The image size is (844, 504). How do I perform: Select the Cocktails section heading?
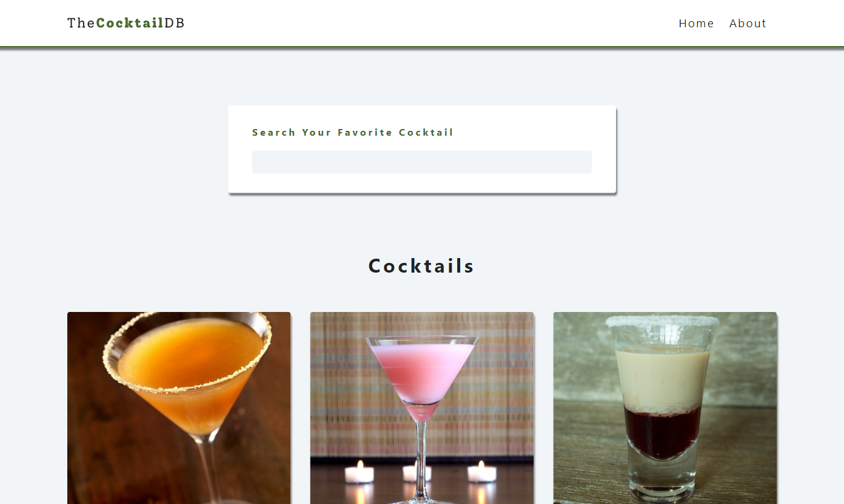point(421,265)
